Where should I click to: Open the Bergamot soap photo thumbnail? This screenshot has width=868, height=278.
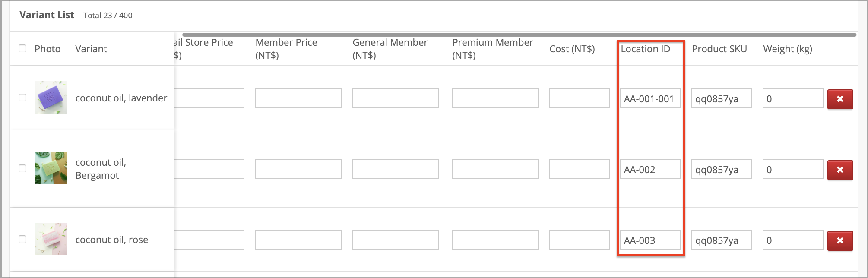coord(51,168)
